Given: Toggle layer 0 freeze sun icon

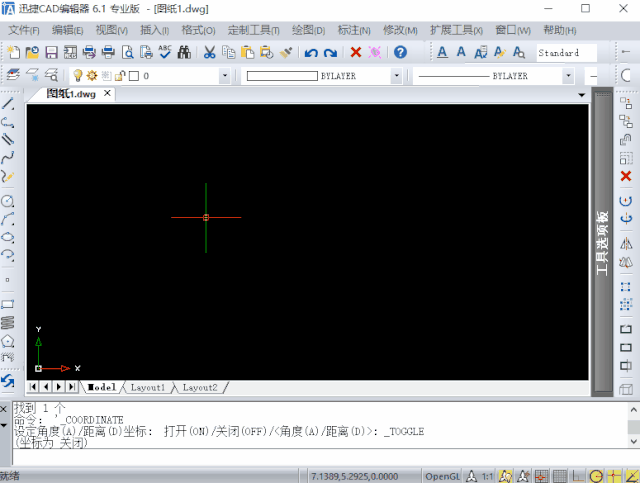Looking at the screenshot, I should [92, 76].
